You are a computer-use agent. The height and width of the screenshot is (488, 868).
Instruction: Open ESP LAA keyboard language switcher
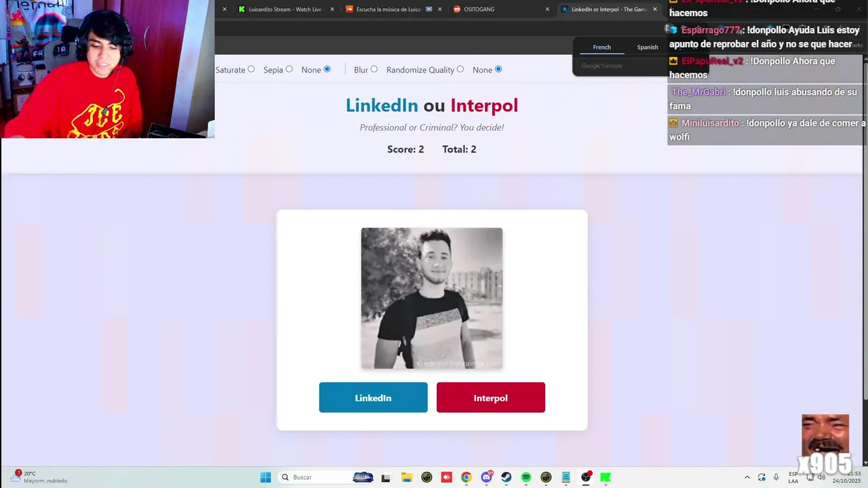(793, 477)
